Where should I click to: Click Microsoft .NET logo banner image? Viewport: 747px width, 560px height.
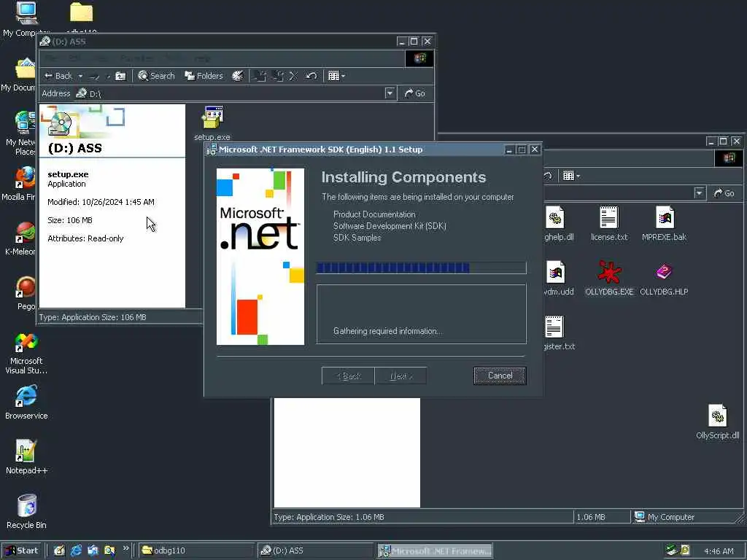pyautogui.click(x=260, y=256)
